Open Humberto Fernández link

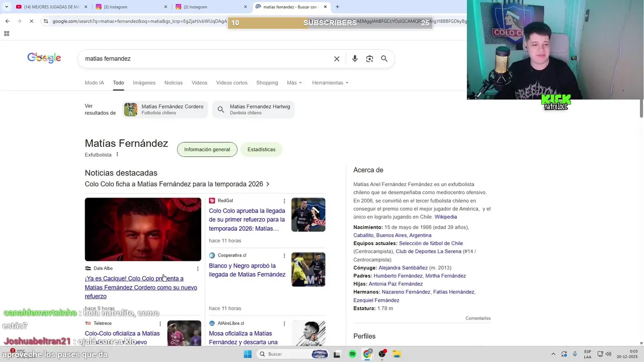coord(398,276)
